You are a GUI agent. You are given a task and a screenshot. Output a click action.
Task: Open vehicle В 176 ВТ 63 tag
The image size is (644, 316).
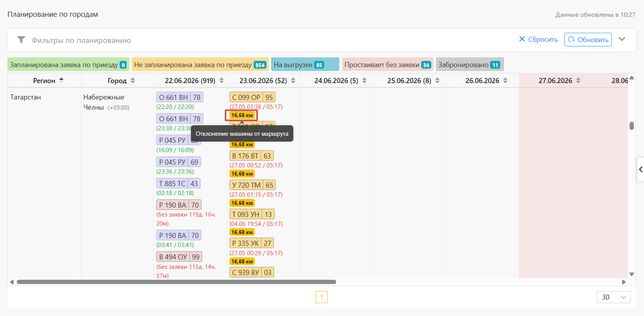point(252,156)
